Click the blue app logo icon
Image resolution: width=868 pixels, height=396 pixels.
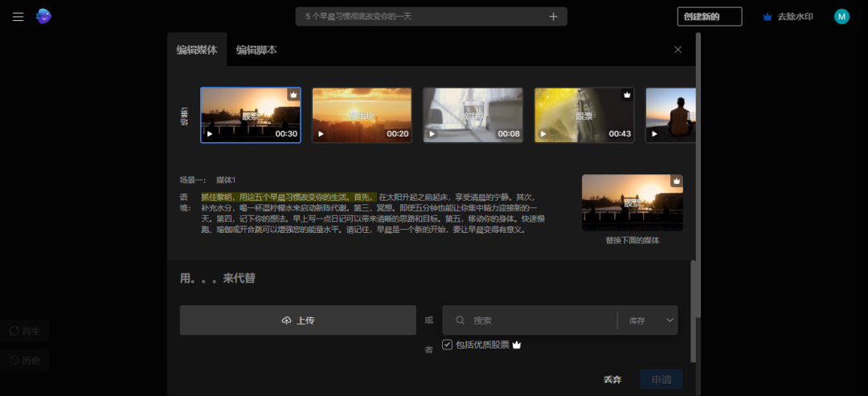43,16
